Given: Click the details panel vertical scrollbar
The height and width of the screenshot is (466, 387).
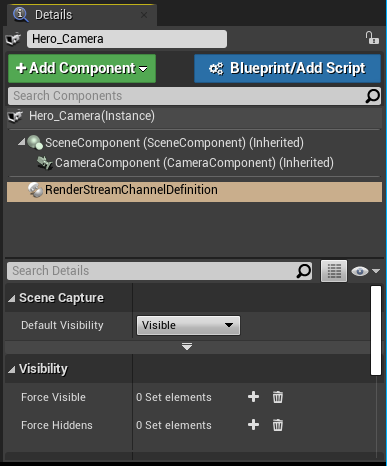Looking at the screenshot, I should tap(376, 330).
